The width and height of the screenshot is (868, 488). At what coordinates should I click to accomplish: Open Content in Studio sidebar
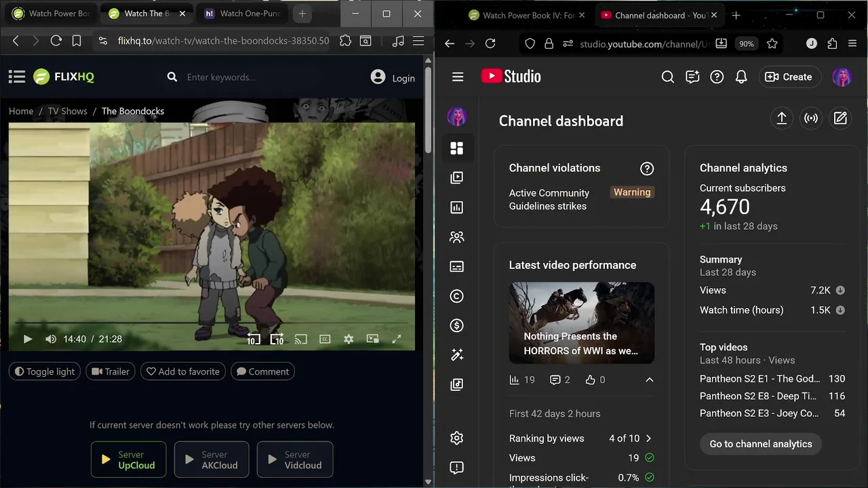457,178
